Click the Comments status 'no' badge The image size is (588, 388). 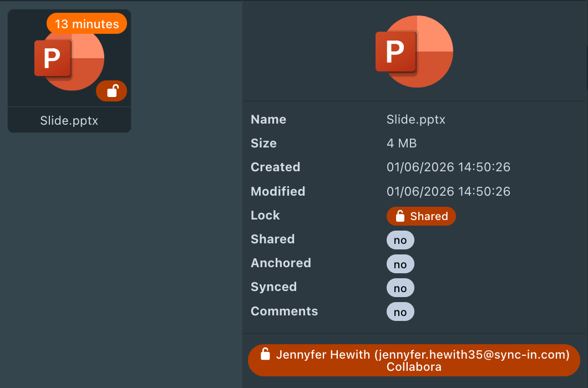coord(400,312)
